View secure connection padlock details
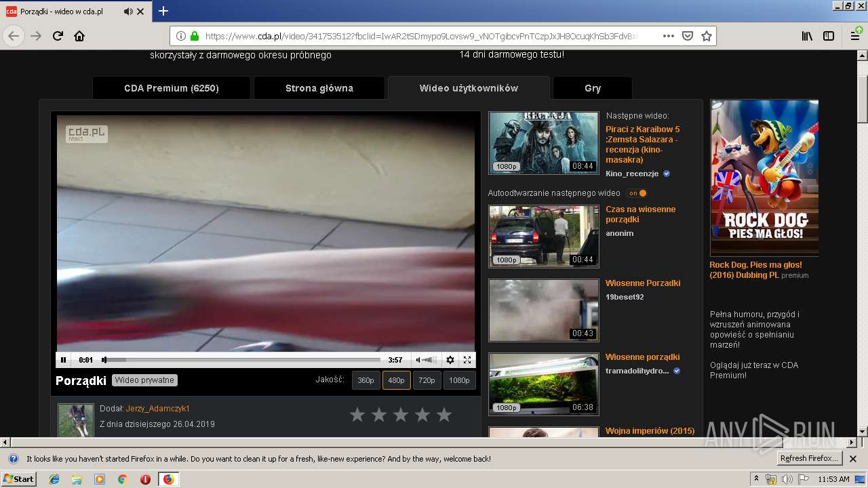868x488 pixels. point(195,36)
